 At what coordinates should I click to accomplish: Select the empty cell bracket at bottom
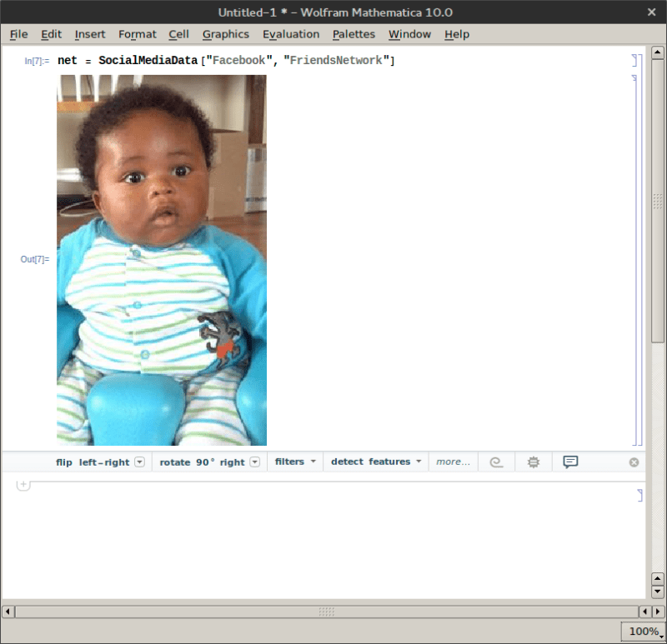click(x=639, y=495)
